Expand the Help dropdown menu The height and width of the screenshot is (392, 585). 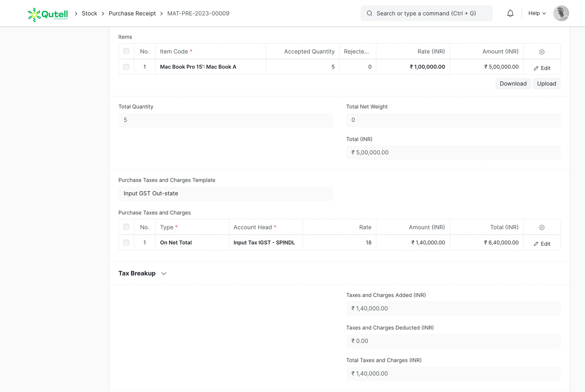pos(537,13)
